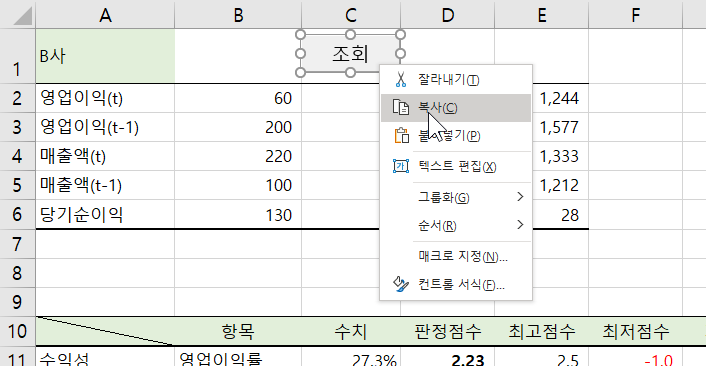This screenshot has height=366, width=706.
Task: Click the paint bucket icon for 컨트롤 서식
Action: pos(401,284)
